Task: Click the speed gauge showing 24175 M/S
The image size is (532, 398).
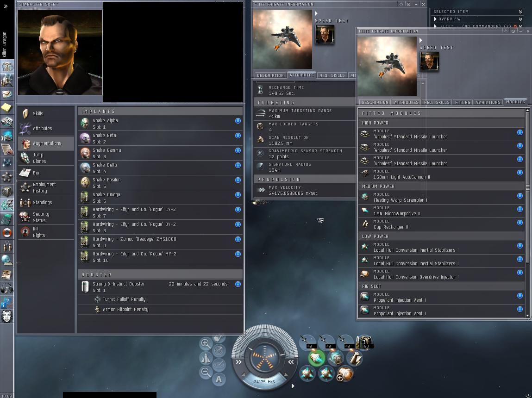Action: 264,381
